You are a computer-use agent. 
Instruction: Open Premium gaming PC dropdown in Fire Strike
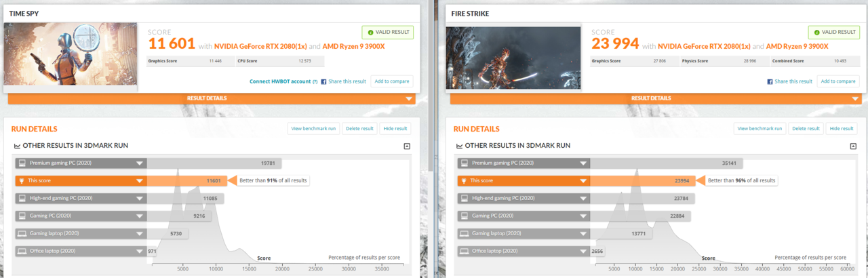coord(582,163)
